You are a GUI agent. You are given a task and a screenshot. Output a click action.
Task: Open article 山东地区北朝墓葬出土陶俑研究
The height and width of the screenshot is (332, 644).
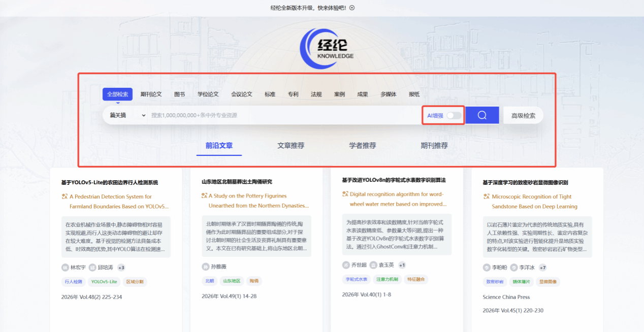pyautogui.click(x=237, y=182)
